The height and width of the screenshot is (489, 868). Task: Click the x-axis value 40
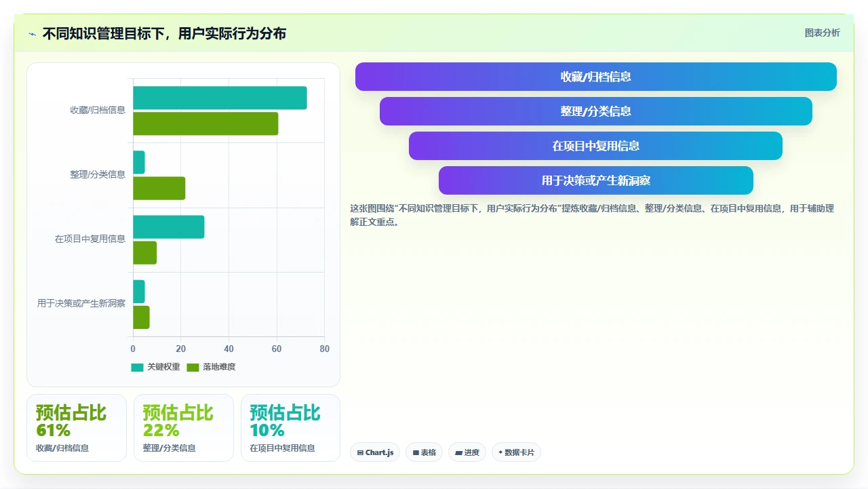click(x=229, y=349)
